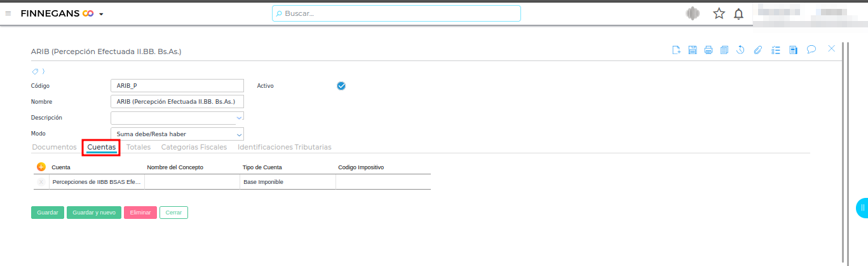
Task: Switch to the Totales tab
Action: 139,147
